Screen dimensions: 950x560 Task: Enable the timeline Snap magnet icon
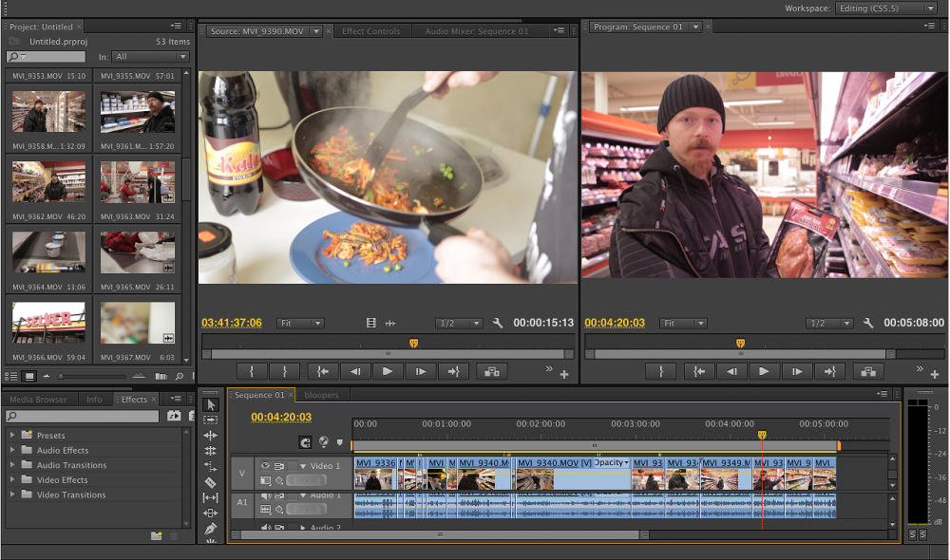coord(305,441)
